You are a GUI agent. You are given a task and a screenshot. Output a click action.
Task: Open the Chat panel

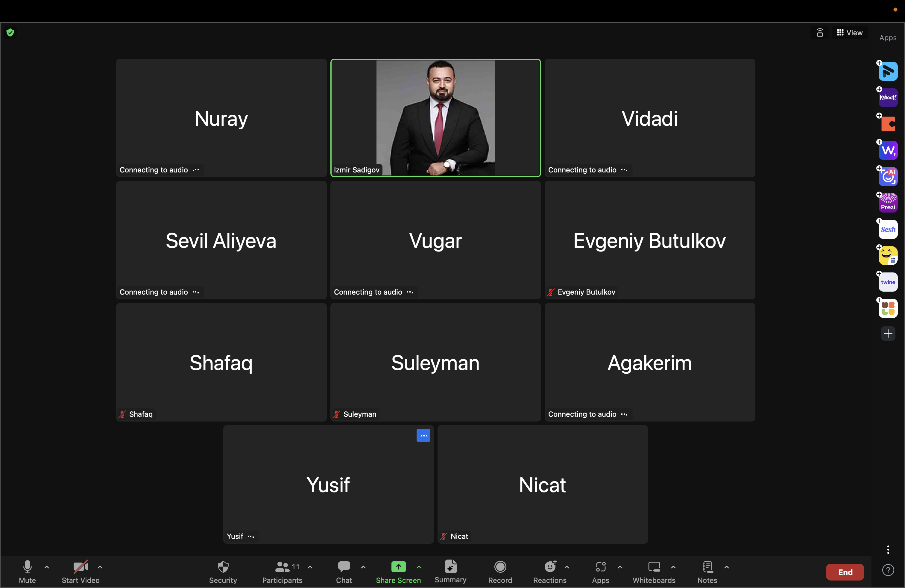[x=344, y=567]
